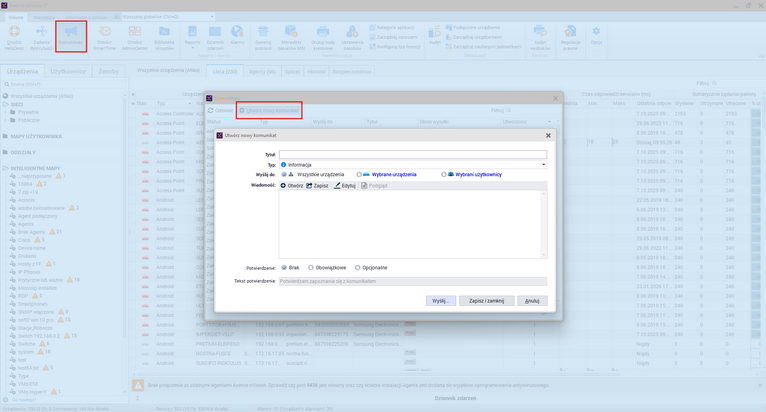Click the Anuluj button
Image resolution: width=766 pixels, height=412 pixels.
coord(532,301)
